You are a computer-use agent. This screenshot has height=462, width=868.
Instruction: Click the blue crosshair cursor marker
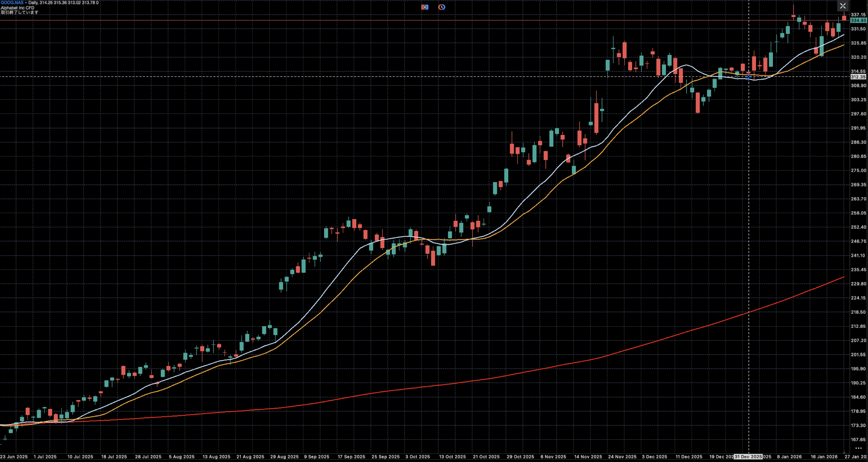click(749, 77)
